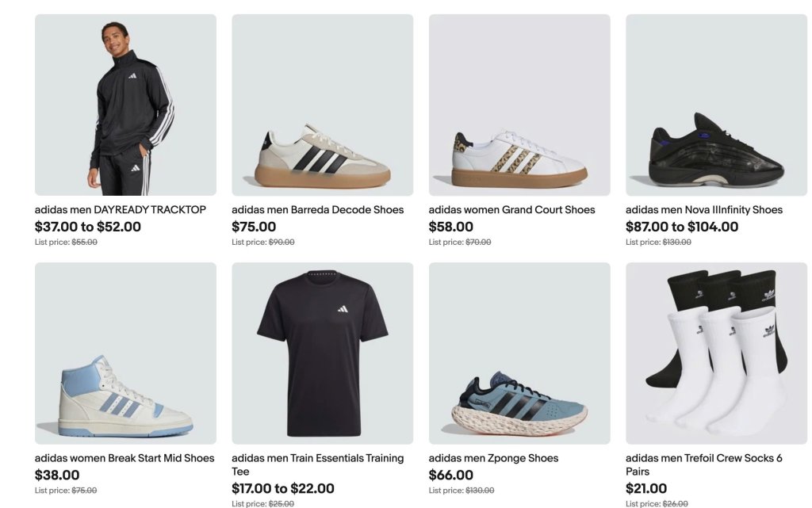Open the Grand Court Shoes product photo
Viewport: 812px width, 508px height.
point(519,105)
